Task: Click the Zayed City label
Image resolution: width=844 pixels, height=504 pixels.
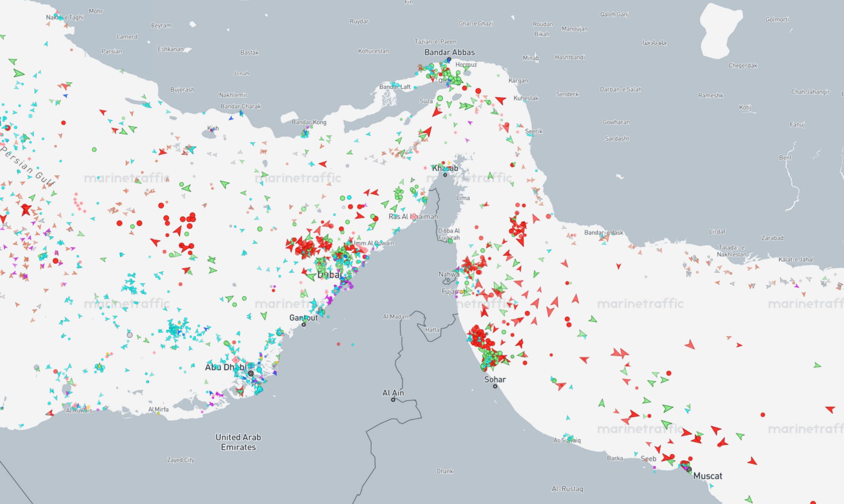Action: (x=181, y=460)
